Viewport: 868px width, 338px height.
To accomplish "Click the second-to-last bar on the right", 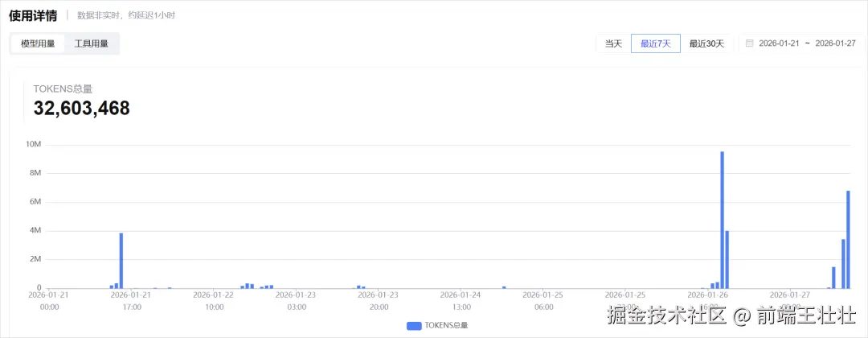I will (x=843, y=263).
